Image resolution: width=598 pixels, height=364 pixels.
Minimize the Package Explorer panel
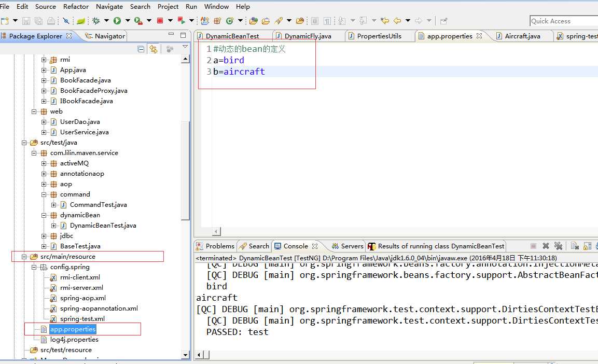[x=171, y=34]
